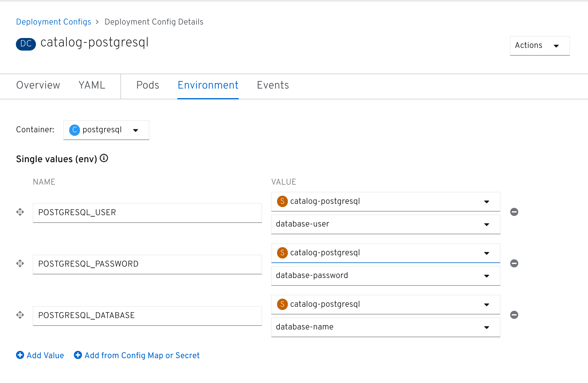Open the database-user key dropdown
The height and width of the screenshot is (383, 588).
pyautogui.click(x=386, y=224)
